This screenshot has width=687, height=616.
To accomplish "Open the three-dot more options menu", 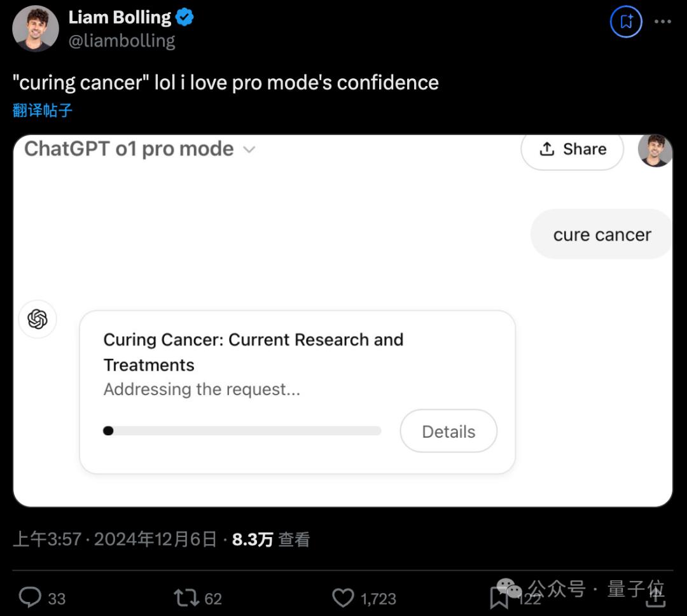I will click(x=663, y=22).
